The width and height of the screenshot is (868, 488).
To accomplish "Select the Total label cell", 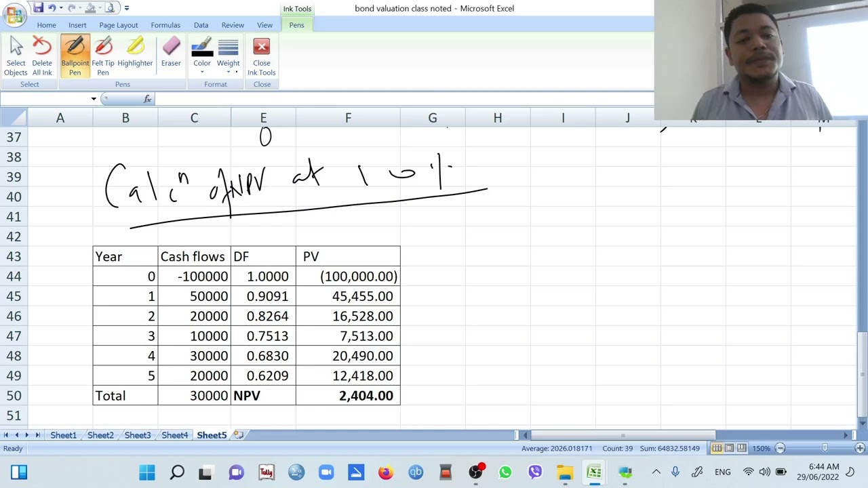I will point(125,396).
